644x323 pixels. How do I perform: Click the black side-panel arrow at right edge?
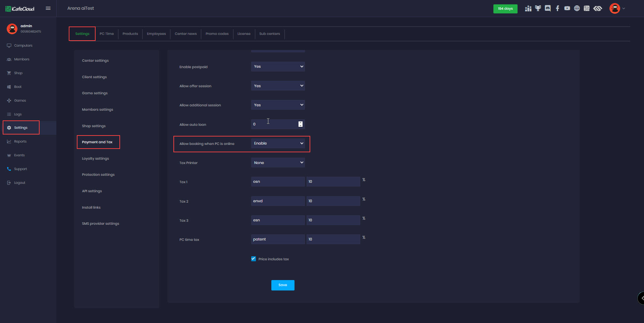[641, 298]
